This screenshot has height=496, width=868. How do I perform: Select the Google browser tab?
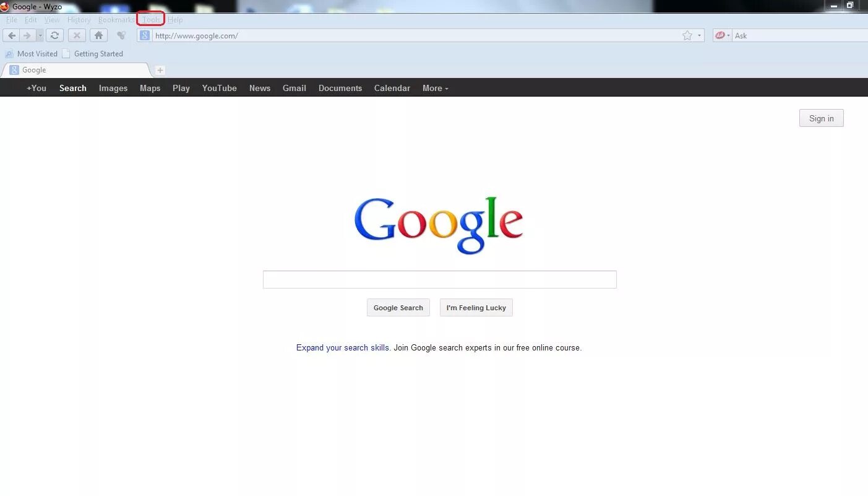point(75,70)
